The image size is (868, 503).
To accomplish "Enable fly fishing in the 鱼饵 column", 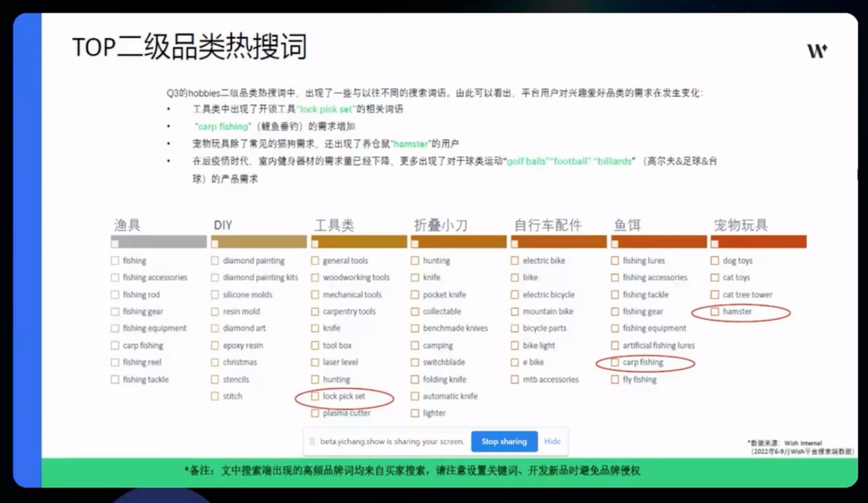I will coord(615,379).
